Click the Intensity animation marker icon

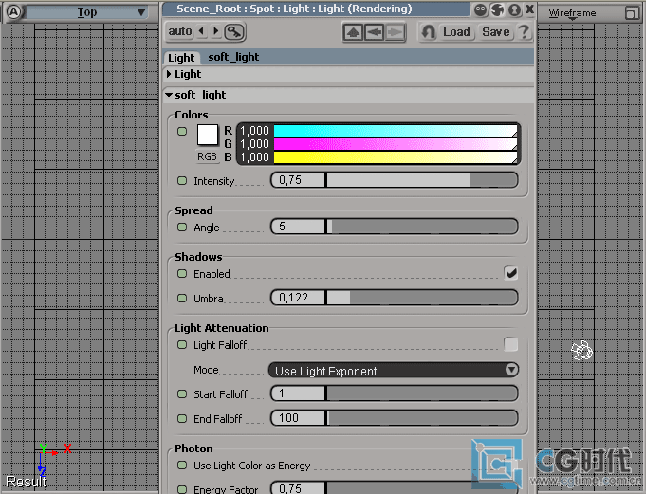[181, 181]
